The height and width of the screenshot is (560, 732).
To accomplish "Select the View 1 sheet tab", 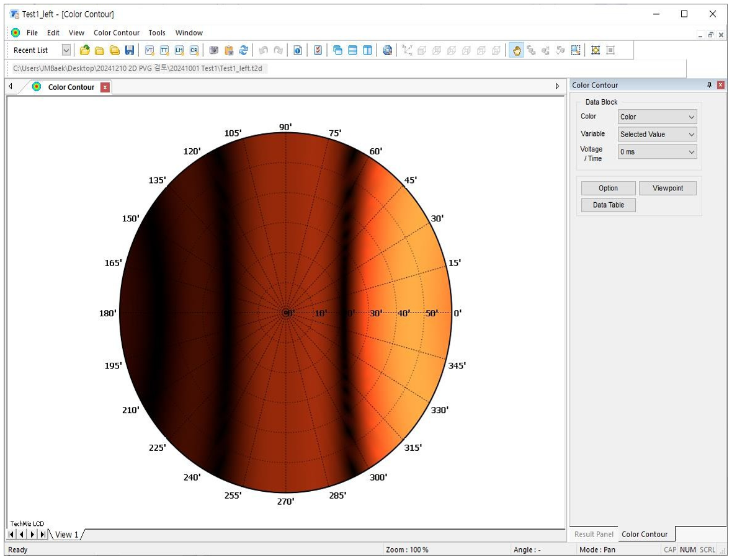I will (67, 535).
